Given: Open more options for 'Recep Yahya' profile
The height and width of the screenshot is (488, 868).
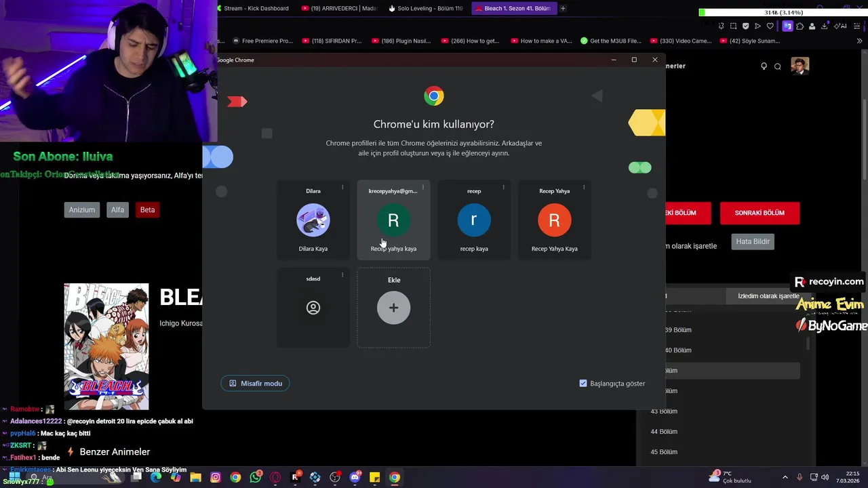Looking at the screenshot, I should click(584, 188).
